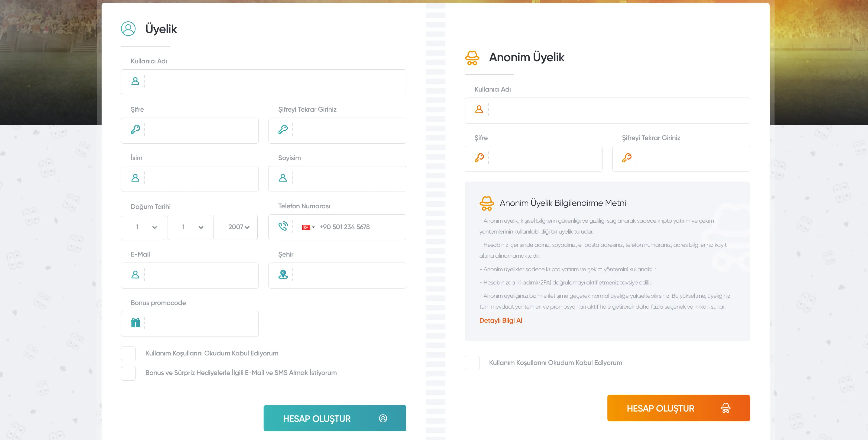This screenshot has height=440, width=868.
Task: Expand the birth year dropdown showing 2007
Action: tap(236, 227)
